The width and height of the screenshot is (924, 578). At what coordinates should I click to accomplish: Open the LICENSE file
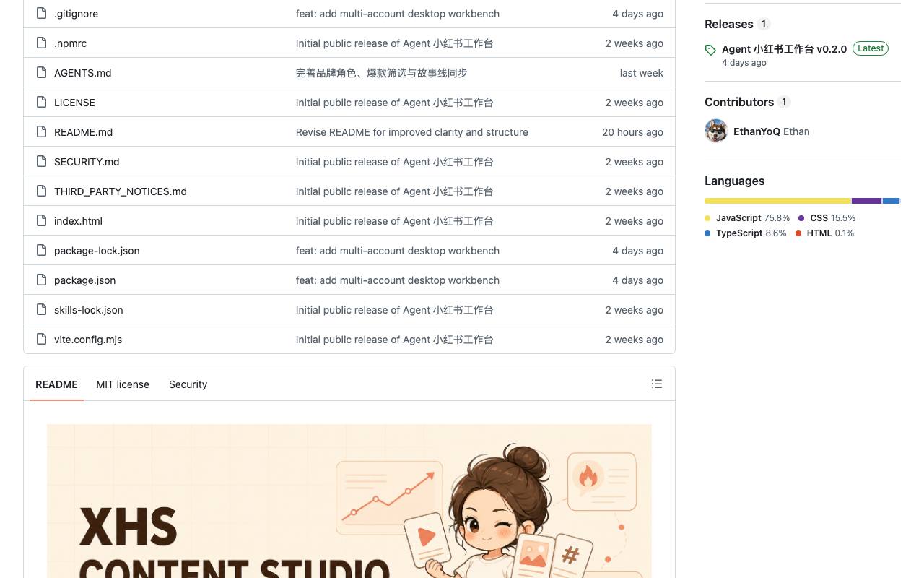[74, 103]
